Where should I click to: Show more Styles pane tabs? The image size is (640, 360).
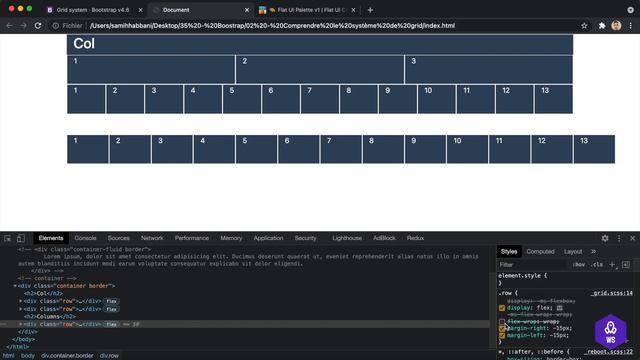pos(593,251)
